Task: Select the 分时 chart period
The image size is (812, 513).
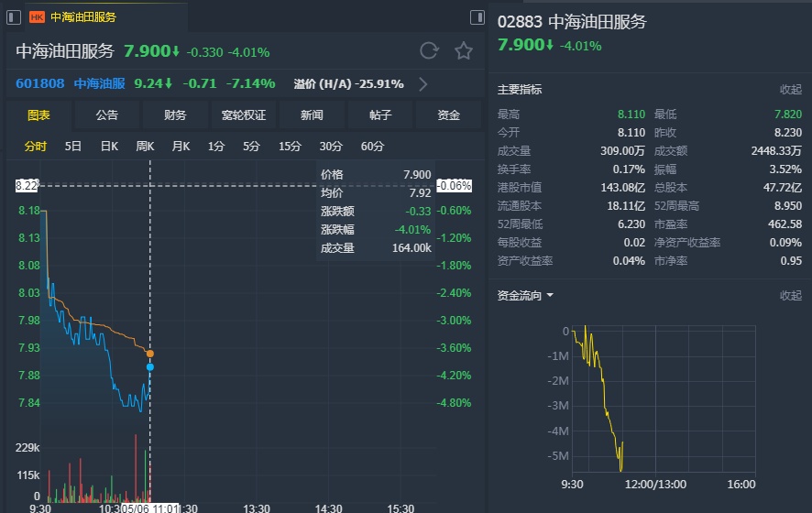Action: pyautogui.click(x=35, y=147)
